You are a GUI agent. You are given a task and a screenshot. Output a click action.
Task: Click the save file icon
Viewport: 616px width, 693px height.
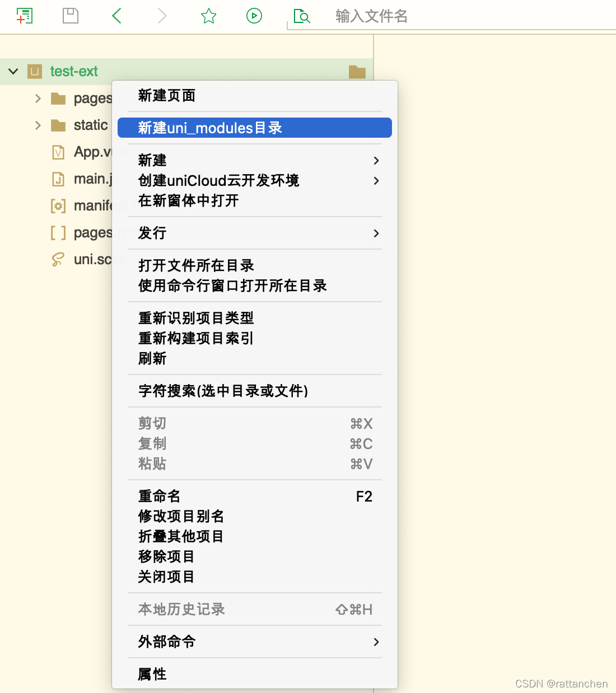pos(71,16)
